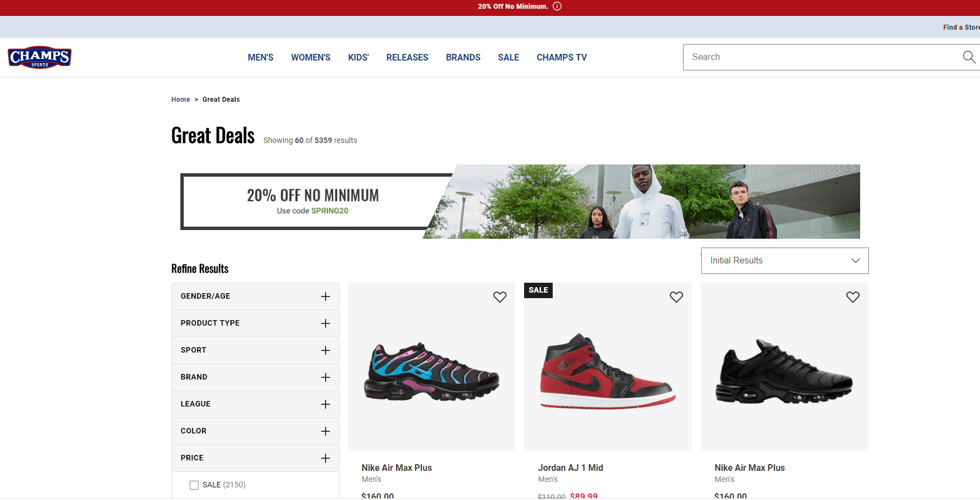Viewport: 980px width, 500px height.
Task: Click the SALE badge on Jordan AJ 1 Mid
Action: point(538,290)
